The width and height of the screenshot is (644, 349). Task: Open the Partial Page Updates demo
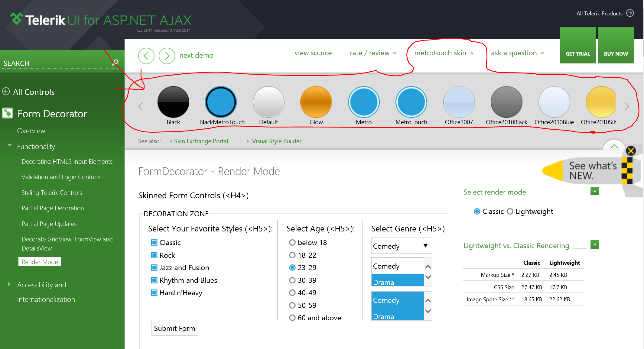49,224
